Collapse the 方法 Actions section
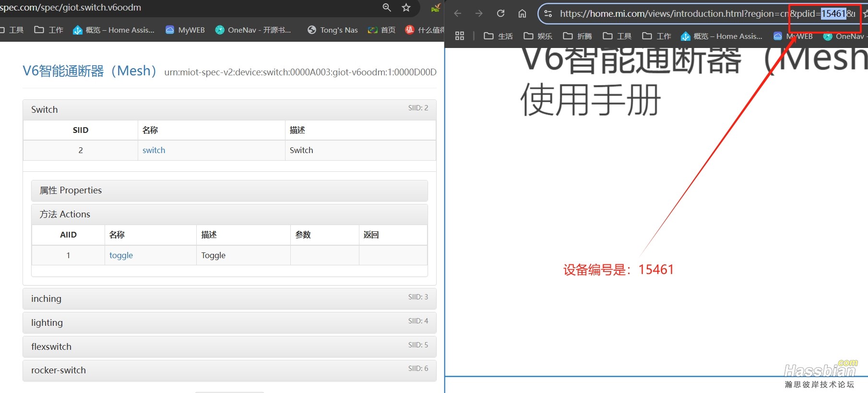Screen dimensions: 868x393 point(229,214)
